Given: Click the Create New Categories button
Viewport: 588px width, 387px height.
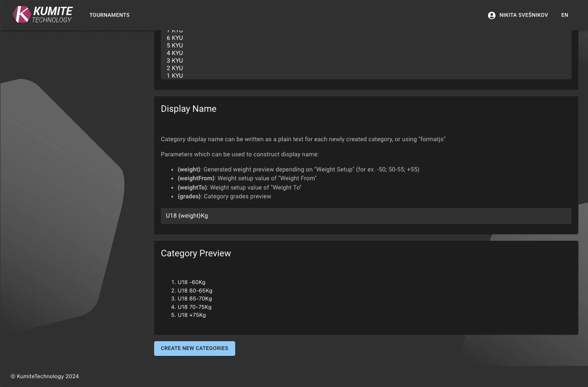Looking at the screenshot, I should click(x=194, y=348).
